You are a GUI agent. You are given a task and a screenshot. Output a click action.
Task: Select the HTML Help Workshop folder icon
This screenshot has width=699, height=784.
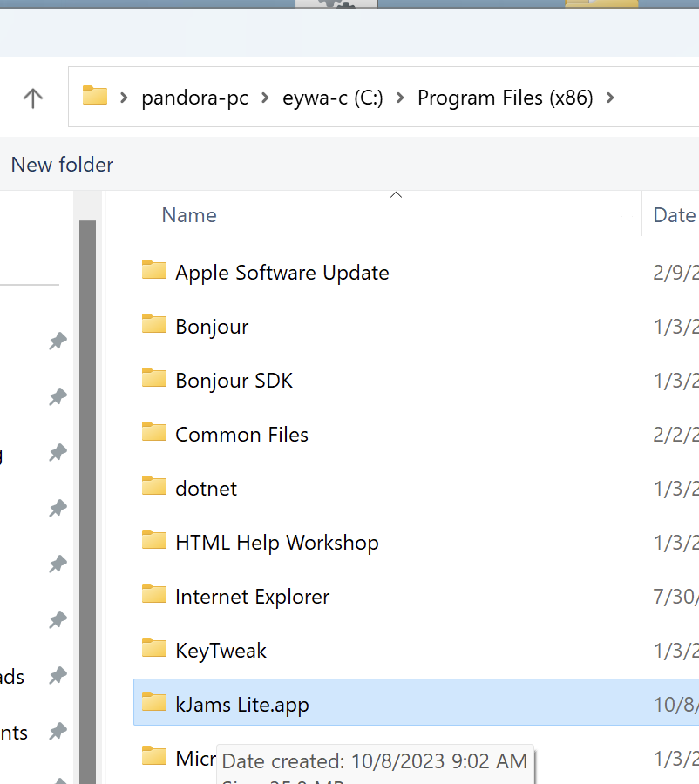(154, 540)
